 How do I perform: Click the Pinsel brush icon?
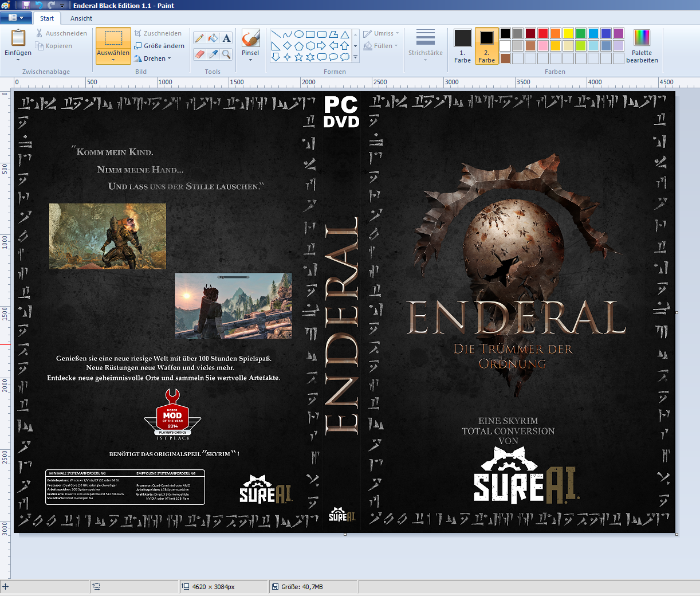pyautogui.click(x=250, y=38)
